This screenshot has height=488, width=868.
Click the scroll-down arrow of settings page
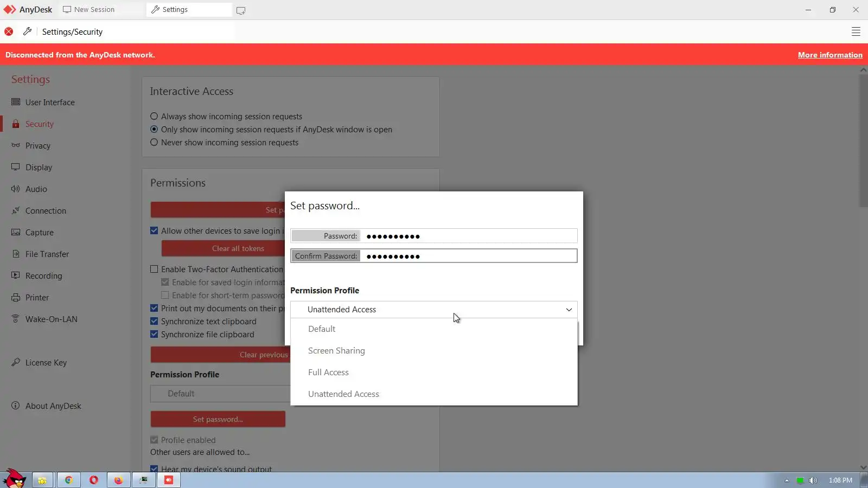[x=863, y=467]
